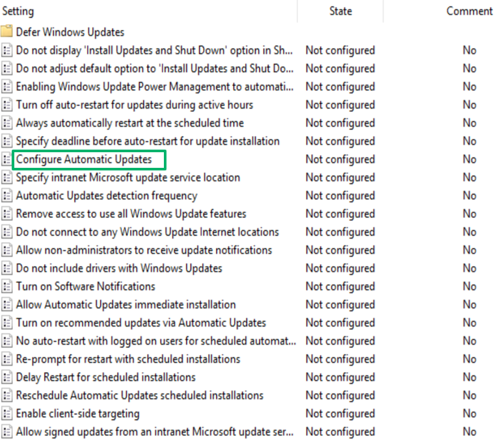Select Allow Automatic Updates immediate installation policy

click(x=126, y=304)
